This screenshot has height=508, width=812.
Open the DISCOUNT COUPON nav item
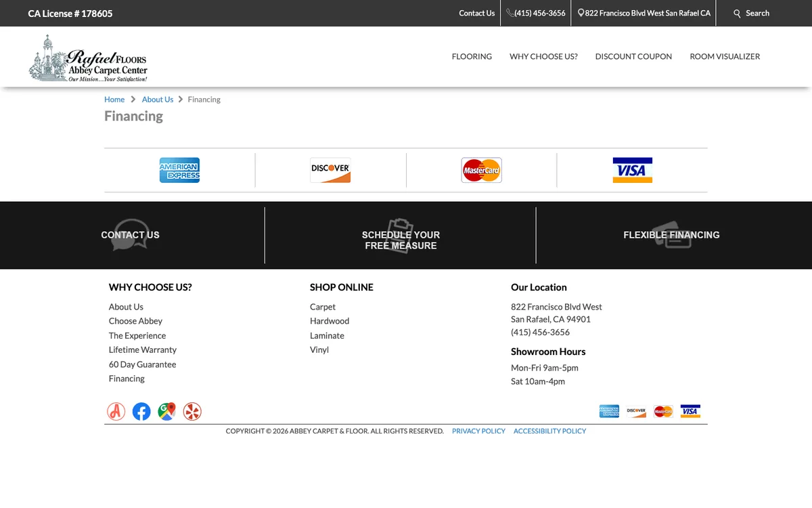[x=633, y=57]
